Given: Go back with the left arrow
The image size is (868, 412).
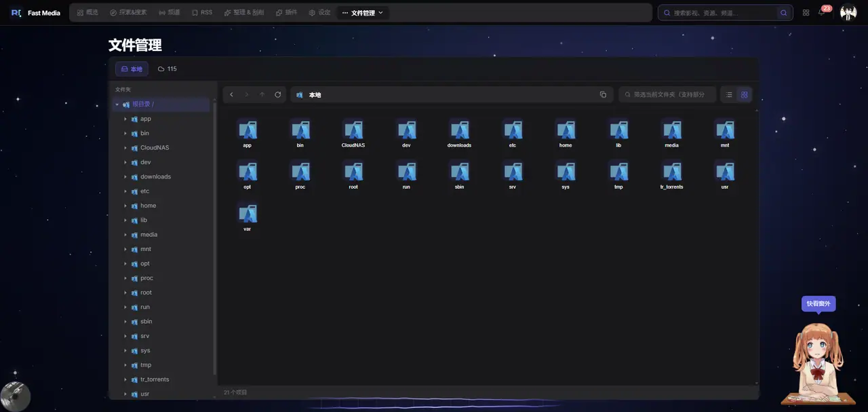Looking at the screenshot, I should click(231, 94).
